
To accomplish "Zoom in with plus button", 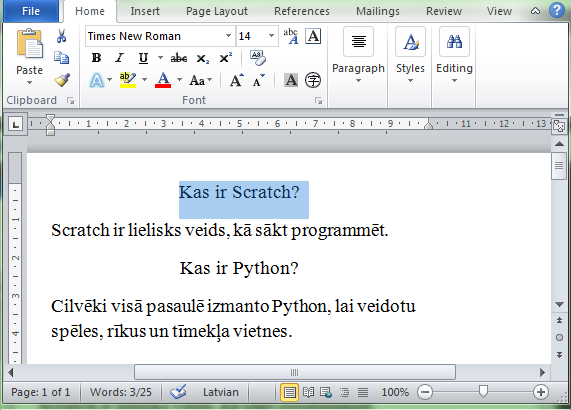I will pyautogui.click(x=541, y=392).
